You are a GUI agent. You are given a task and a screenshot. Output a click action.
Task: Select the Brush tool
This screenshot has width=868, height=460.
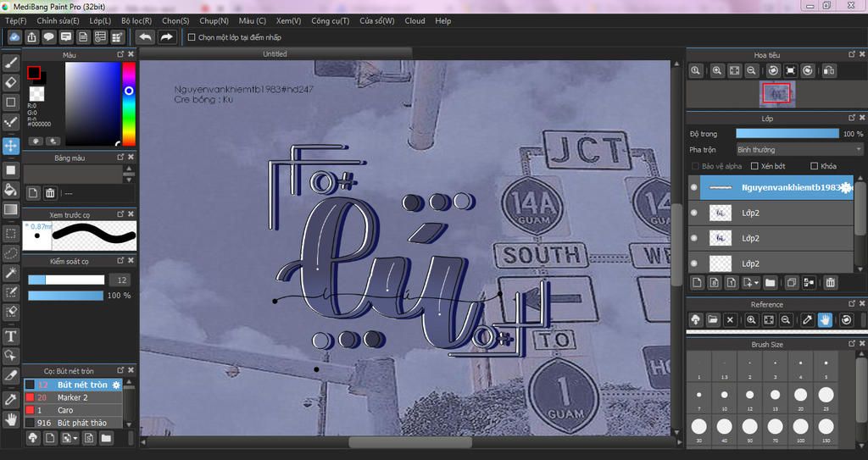[x=10, y=62]
